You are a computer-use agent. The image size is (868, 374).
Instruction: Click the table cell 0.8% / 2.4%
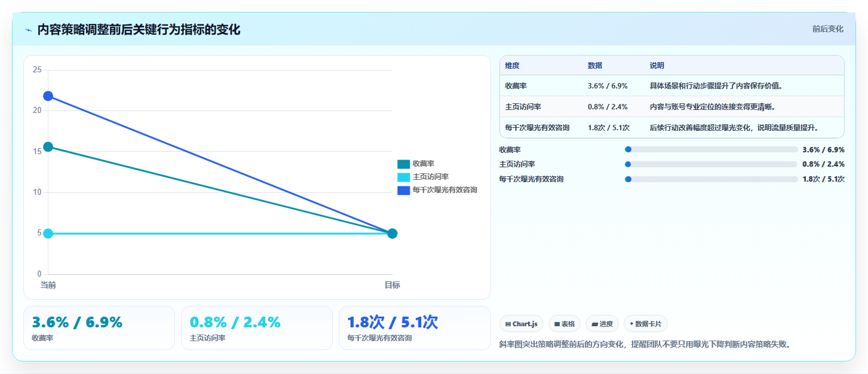pos(608,107)
